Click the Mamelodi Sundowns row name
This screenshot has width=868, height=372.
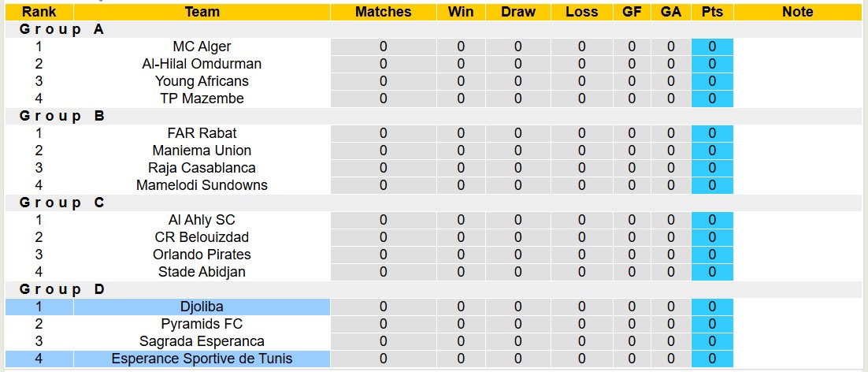click(x=202, y=185)
